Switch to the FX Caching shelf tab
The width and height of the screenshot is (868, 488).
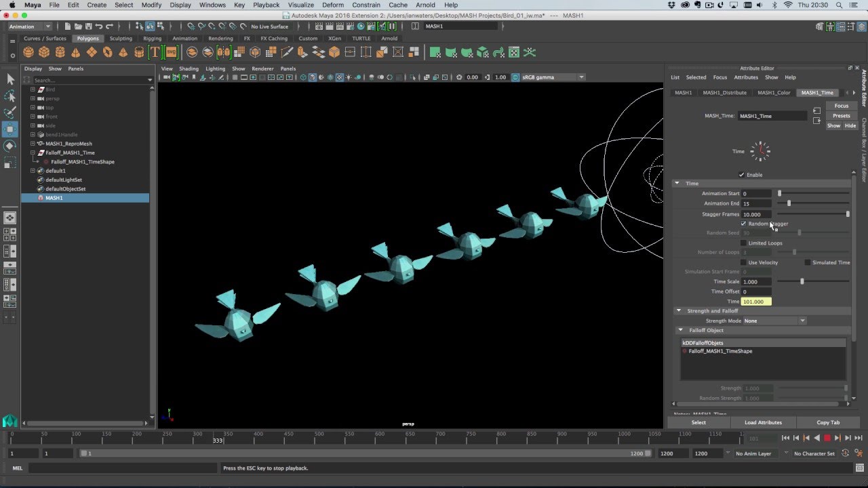pos(274,39)
